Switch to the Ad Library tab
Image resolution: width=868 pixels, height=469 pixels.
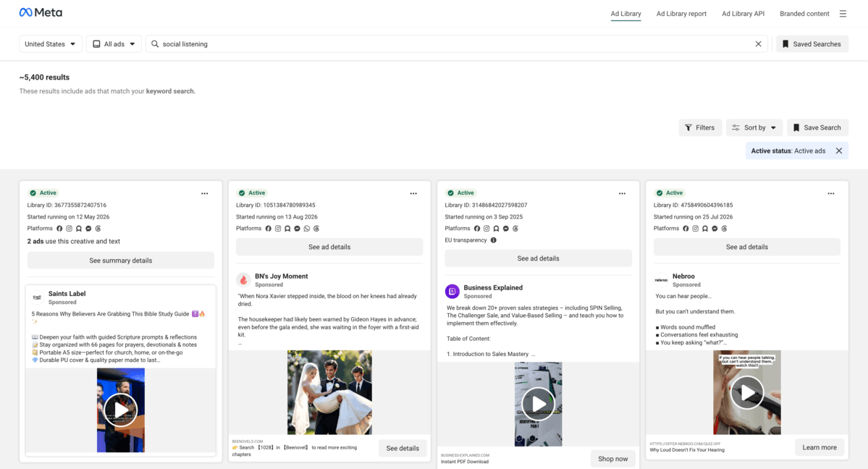pyautogui.click(x=625, y=14)
